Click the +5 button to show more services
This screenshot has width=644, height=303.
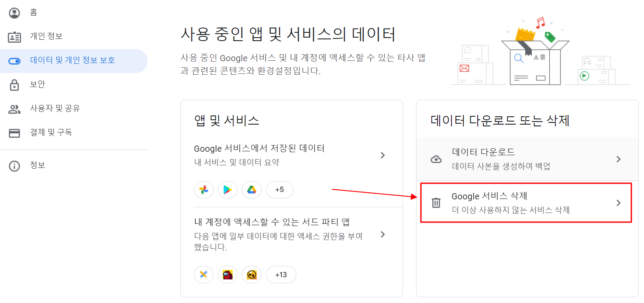point(279,189)
